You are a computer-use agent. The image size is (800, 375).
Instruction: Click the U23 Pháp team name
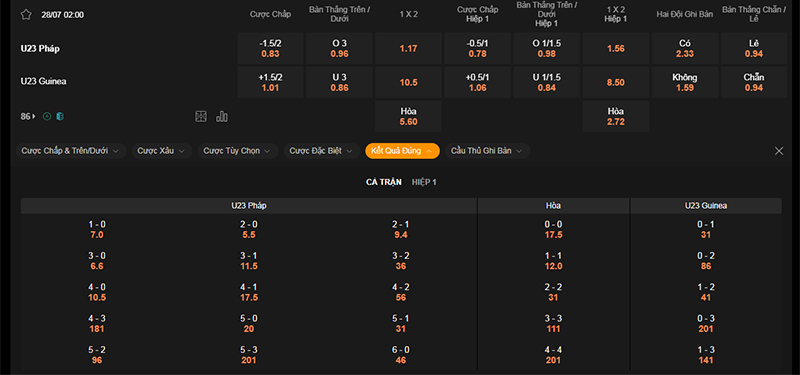pyautogui.click(x=40, y=48)
